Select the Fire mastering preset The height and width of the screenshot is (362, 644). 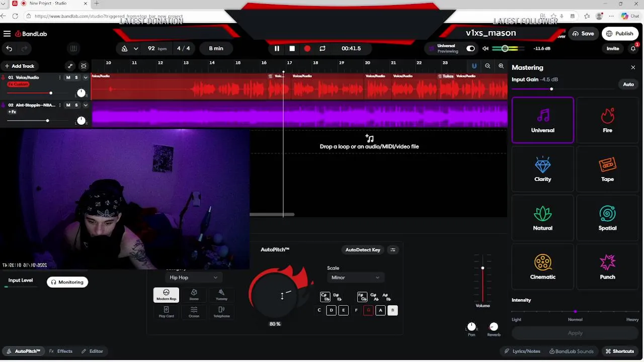coord(607,120)
